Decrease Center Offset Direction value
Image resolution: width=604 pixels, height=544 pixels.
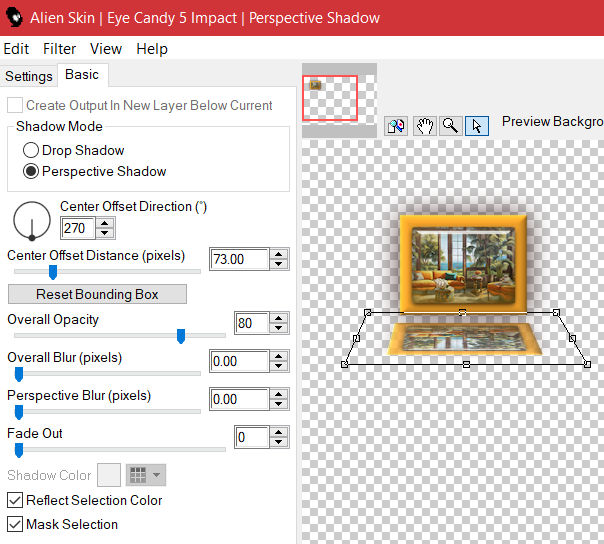click(x=104, y=233)
